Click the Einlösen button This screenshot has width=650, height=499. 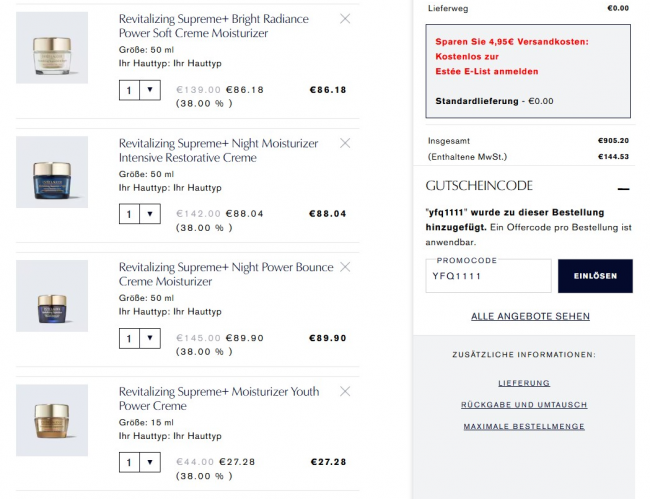click(x=595, y=276)
